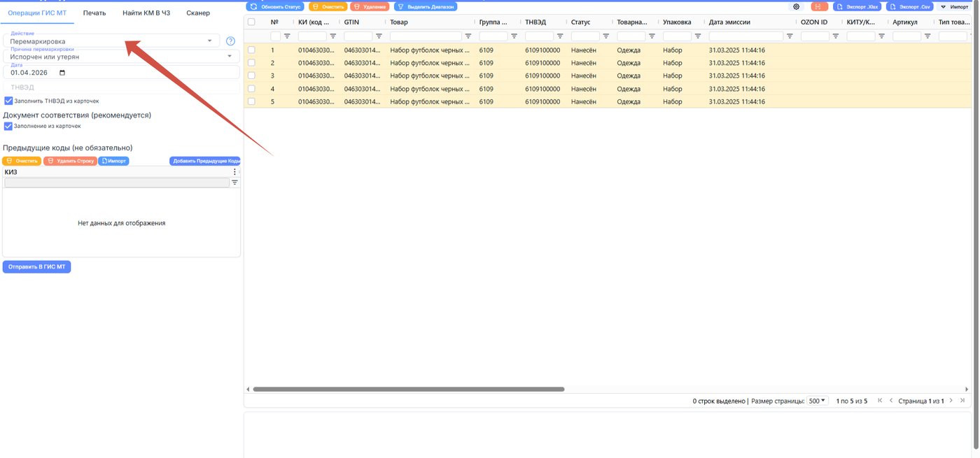This screenshot has width=980, height=458.
Task: Toggle the Заполнение из карточек checkbox
Action: [x=8, y=126]
